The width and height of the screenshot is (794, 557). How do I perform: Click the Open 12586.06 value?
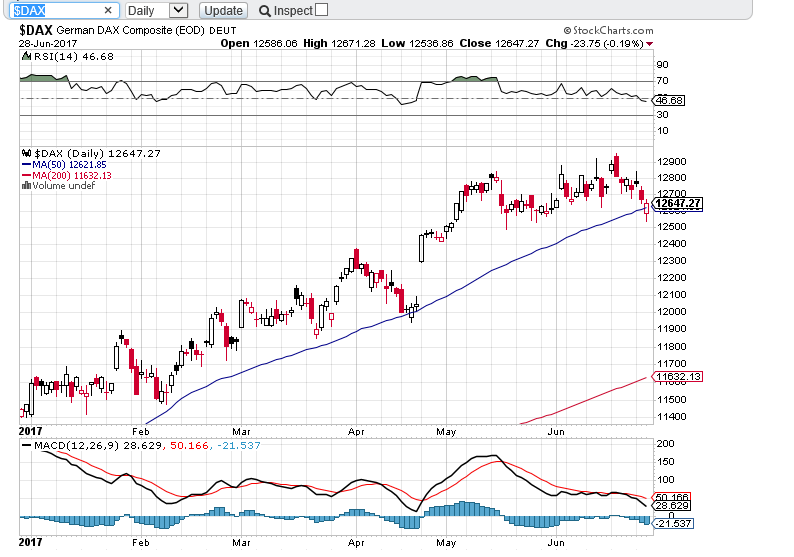click(259, 44)
